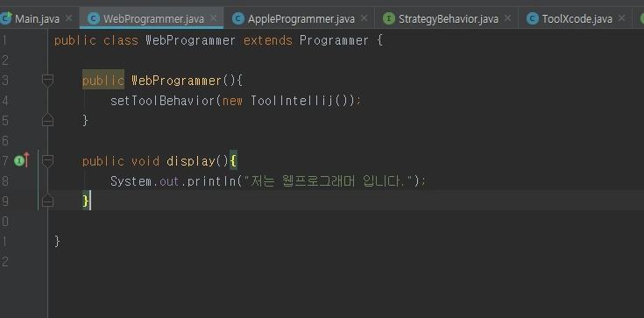Viewport: 644px width, 318px height.
Task: Click the class icon on the WebProgrammer.java tab
Action: (x=94, y=18)
